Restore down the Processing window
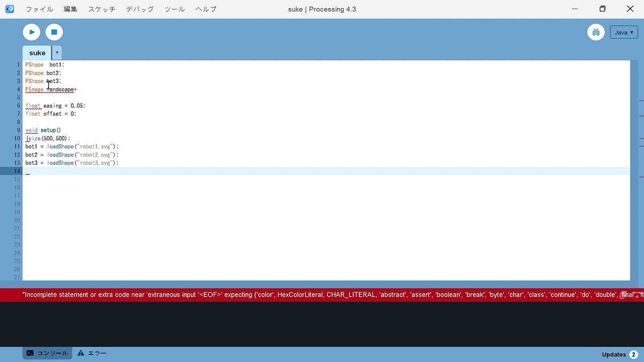The image size is (644, 362). tap(602, 9)
